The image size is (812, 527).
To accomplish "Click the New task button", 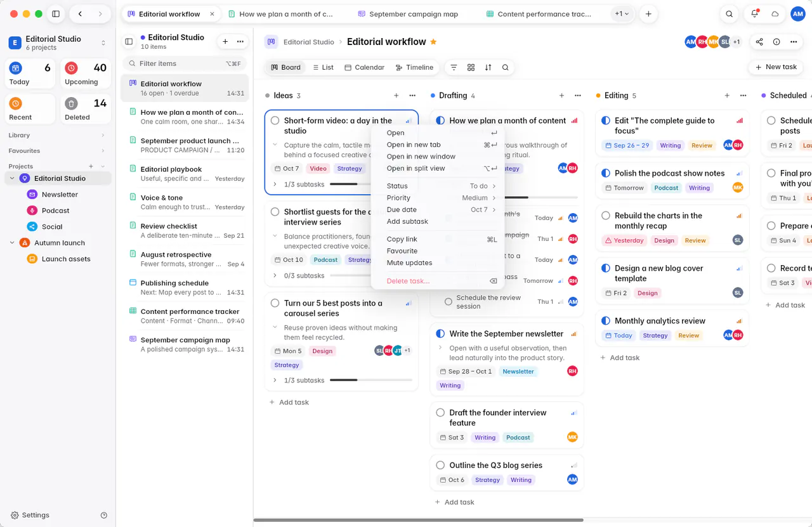I will (x=776, y=67).
